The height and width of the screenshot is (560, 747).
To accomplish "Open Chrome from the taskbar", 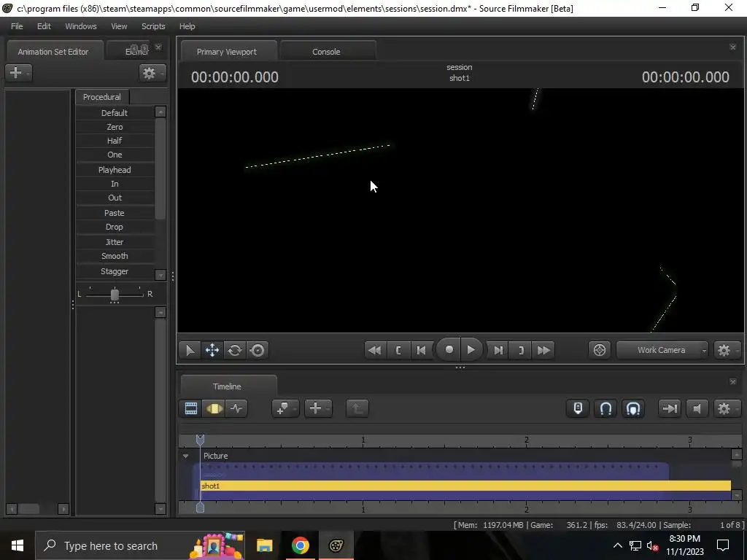I will click(300, 545).
